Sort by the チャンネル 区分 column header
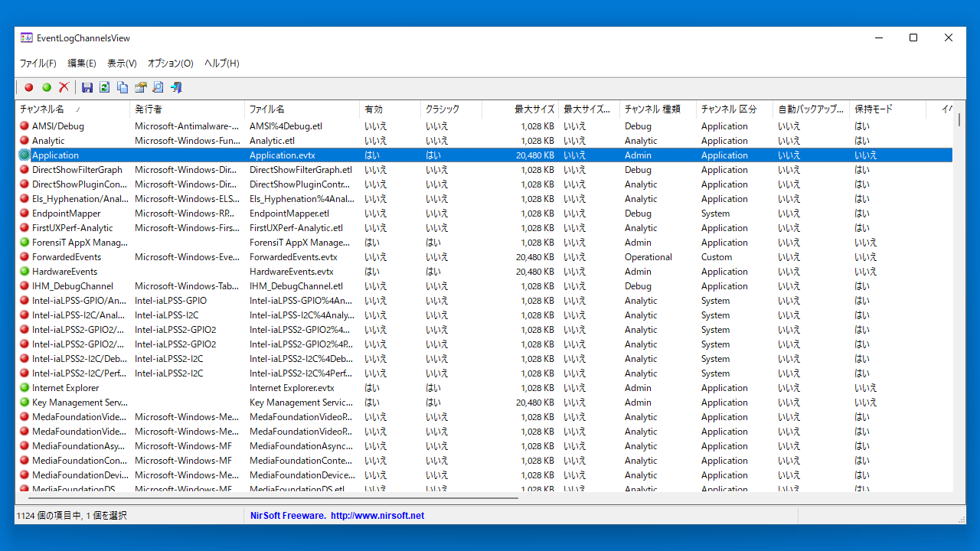The image size is (980, 551). (x=734, y=109)
